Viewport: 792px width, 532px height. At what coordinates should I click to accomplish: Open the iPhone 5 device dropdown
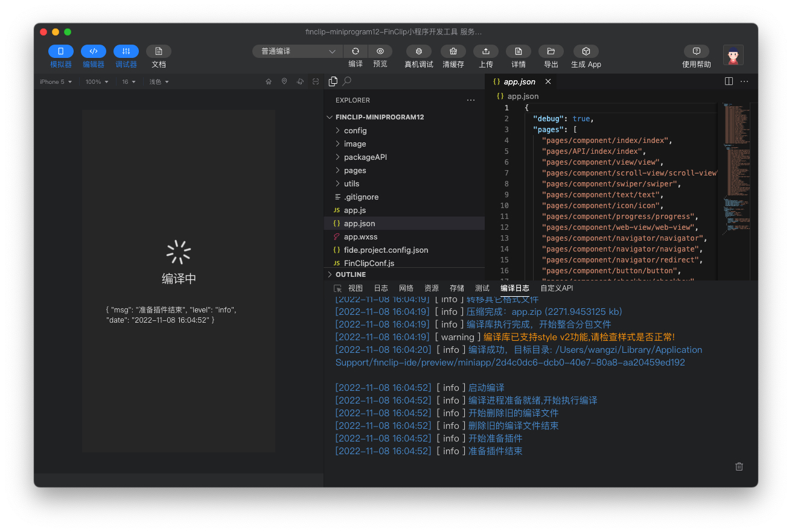coord(56,82)
